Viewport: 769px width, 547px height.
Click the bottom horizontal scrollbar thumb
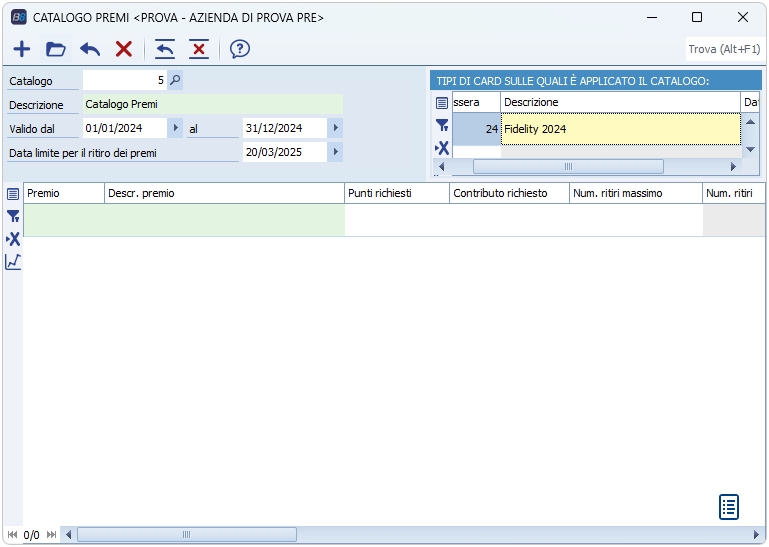point(185,535)
